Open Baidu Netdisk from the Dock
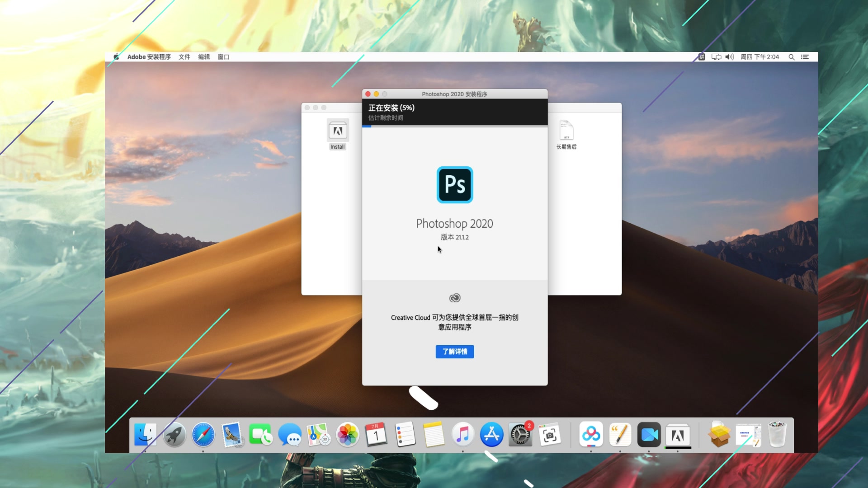 point(591,435)
